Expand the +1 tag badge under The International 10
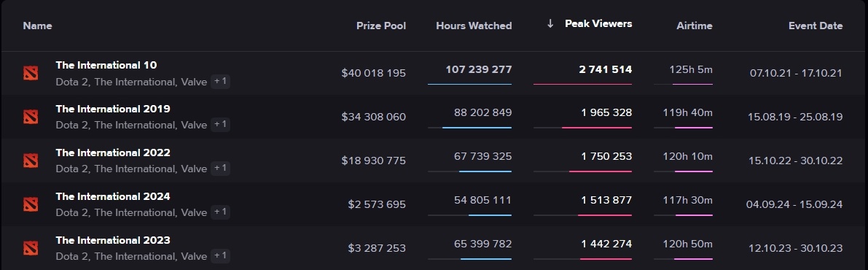868x270 pixels. [220, 82]
